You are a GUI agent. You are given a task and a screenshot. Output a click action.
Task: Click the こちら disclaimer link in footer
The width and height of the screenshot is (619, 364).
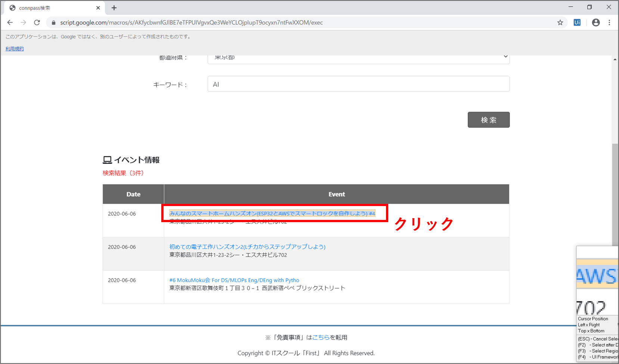pyautogui.click(x=321, y=337)
